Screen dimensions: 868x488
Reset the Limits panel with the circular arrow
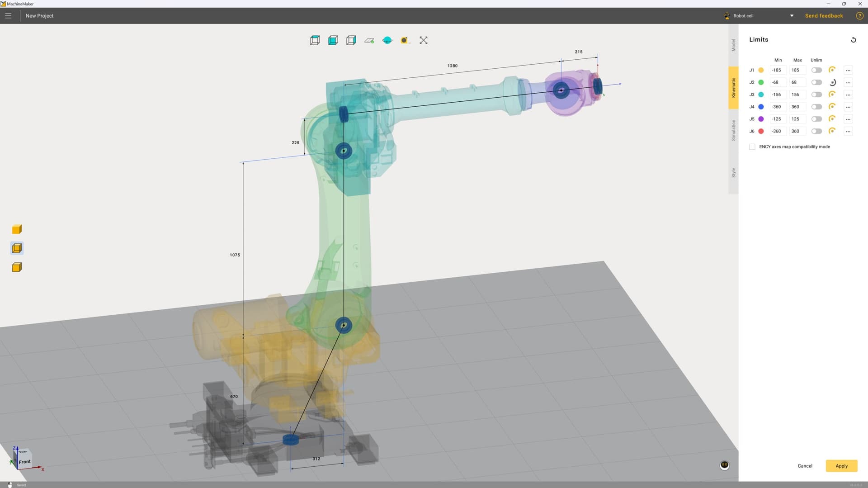point(854,40)
